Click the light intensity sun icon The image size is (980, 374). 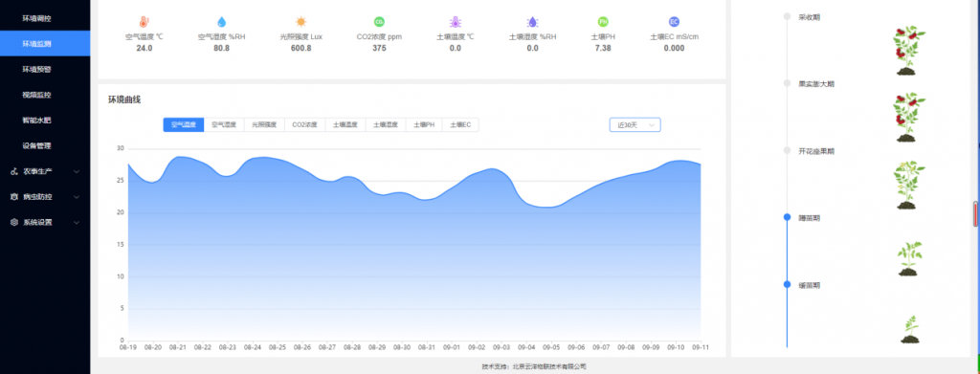click(301, 22)
